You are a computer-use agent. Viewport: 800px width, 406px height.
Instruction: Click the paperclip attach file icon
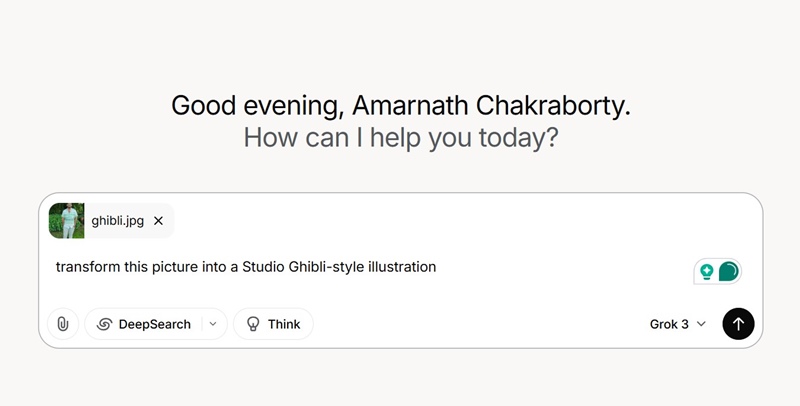(x=63, y=324)
